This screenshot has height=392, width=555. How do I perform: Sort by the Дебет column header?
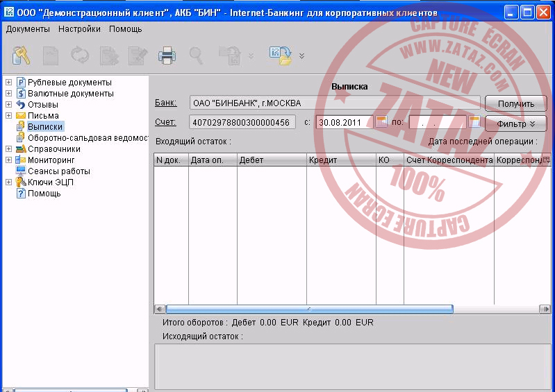[272, 160]
